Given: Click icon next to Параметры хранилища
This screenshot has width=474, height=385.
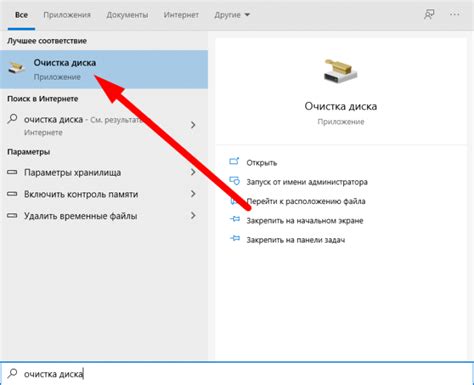Looking at the screenshot, I should (x=12, y=172).
